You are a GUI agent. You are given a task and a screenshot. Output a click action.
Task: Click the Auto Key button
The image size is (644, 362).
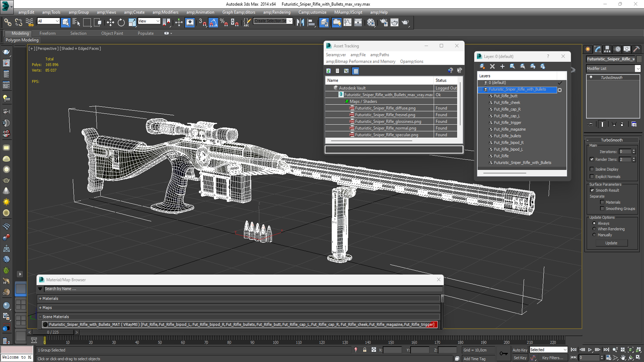tap(520, 350)
